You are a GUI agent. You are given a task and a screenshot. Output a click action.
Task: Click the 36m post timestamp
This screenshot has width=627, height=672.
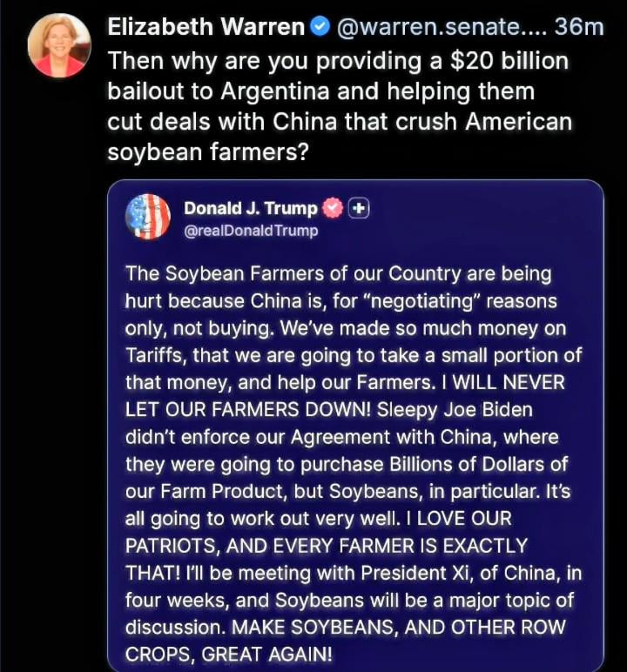point(579,28)
